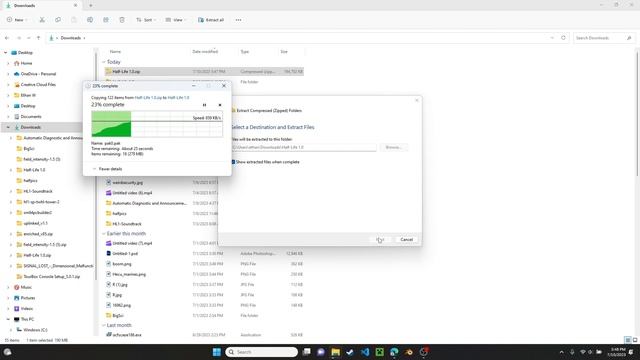Open the Sort dropdown menu

tap(146, 20)
